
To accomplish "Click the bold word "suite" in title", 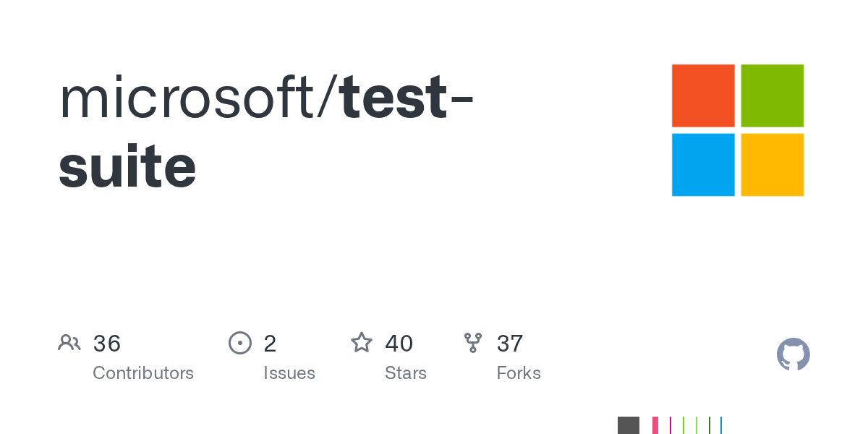I will (127, 167).
